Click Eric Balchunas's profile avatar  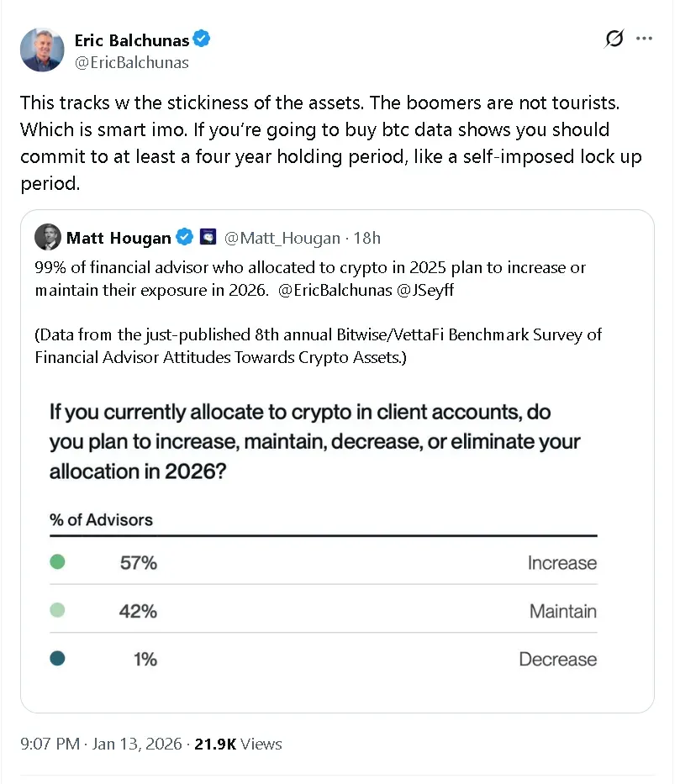tap(42, 50)
